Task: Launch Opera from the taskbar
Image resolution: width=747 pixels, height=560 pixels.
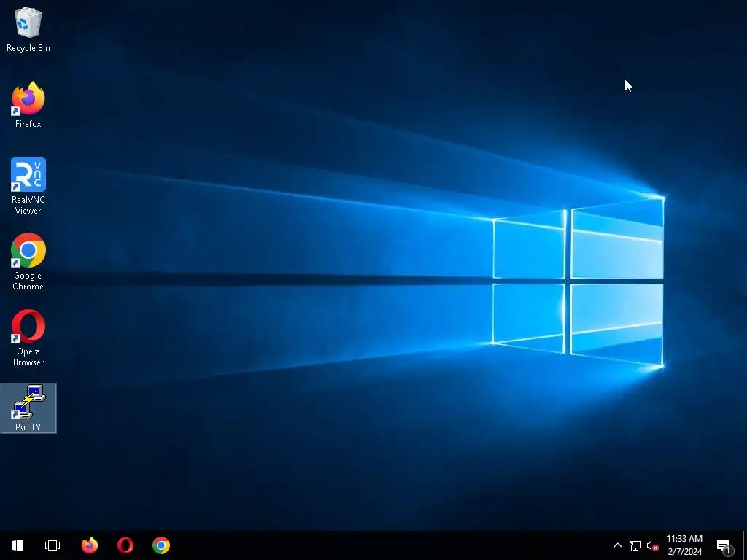Action: tap(125, 545)
